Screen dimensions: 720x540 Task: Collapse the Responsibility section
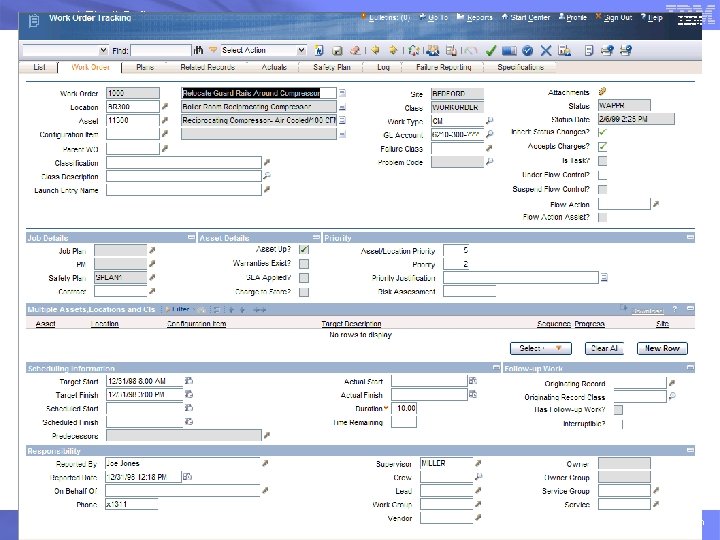pyautogui.click(x=690, y=450)
